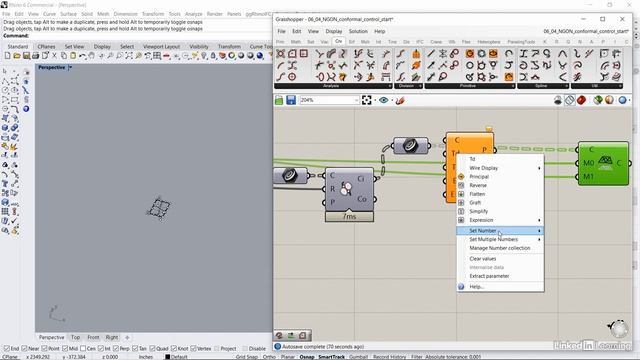Open Grasshopper 204% zoom dropdown
Image resolution: width=640 pixels, height=360 pixels.
tap(356, 100)
